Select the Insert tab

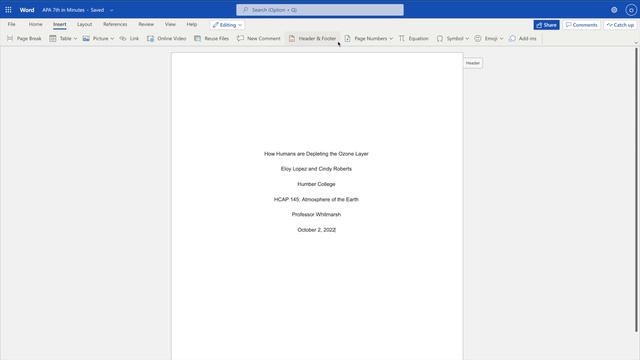pyautogui.click(x=60, y=24)
